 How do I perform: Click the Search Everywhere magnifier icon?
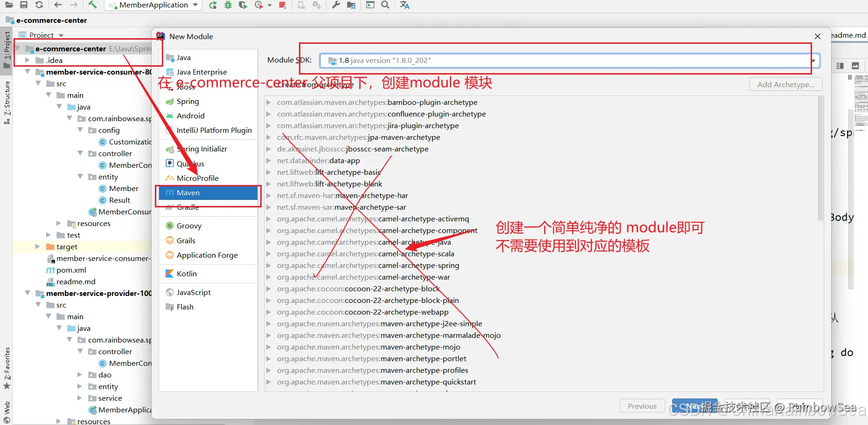pos(385,5)
